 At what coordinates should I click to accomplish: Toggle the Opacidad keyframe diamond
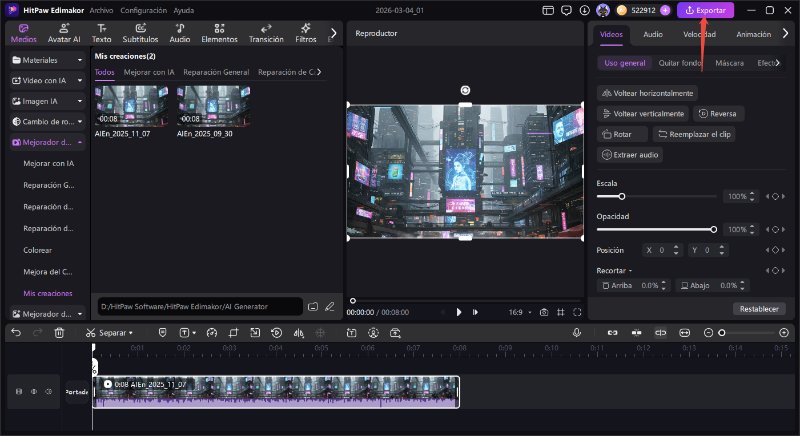[774, 229]
